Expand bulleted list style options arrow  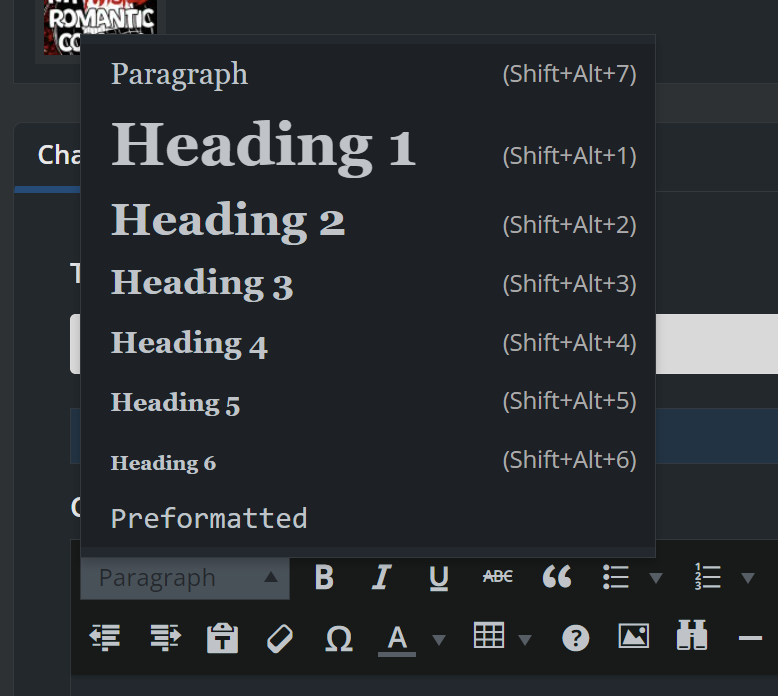pyautogui.click(x=656, y=578)
